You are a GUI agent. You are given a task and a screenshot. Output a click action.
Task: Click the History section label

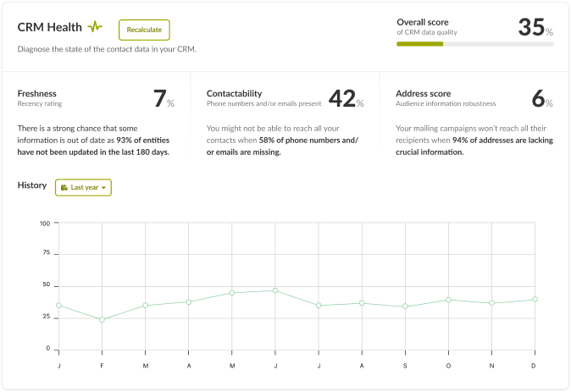click(32, 185)
